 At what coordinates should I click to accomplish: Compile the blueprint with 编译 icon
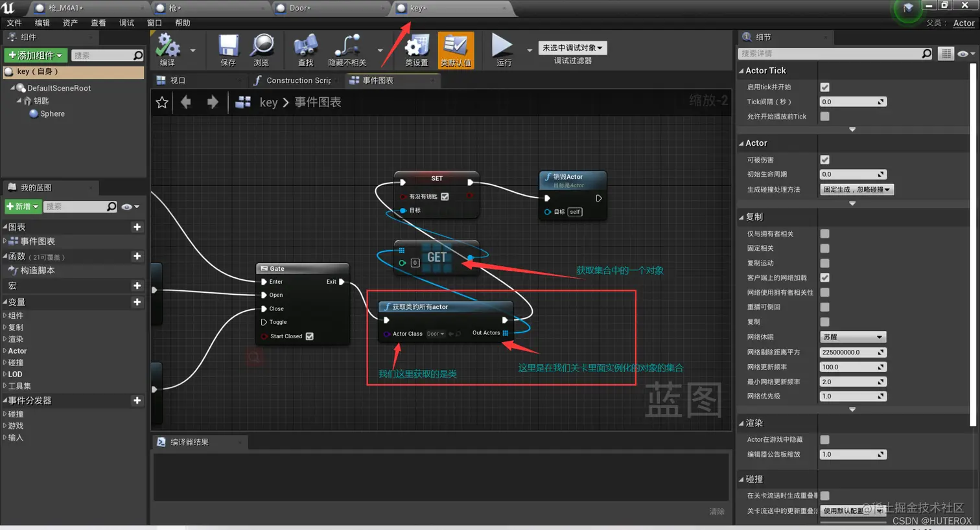pyautogui.click(x=168, y=50)
